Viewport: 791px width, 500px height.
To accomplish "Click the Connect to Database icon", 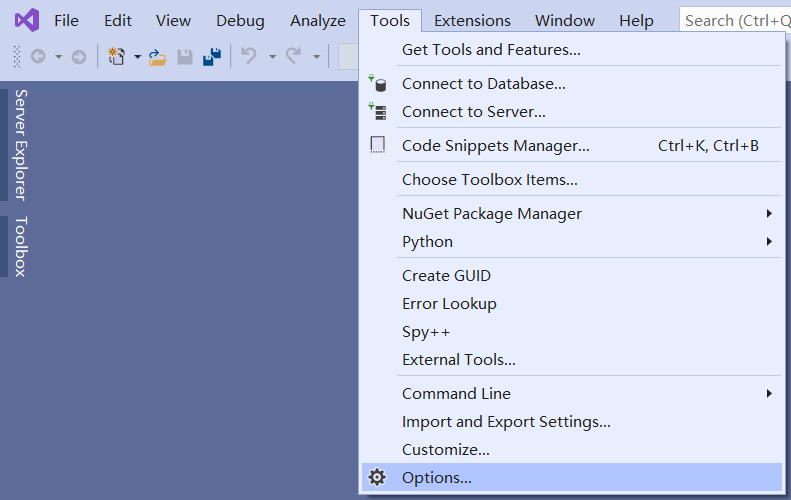I will (377, 83).
